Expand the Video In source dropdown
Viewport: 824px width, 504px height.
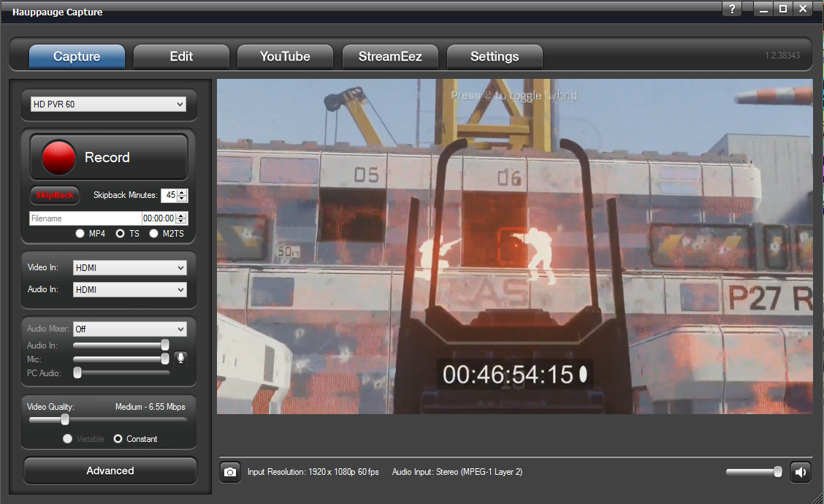(x=130, y=268)
